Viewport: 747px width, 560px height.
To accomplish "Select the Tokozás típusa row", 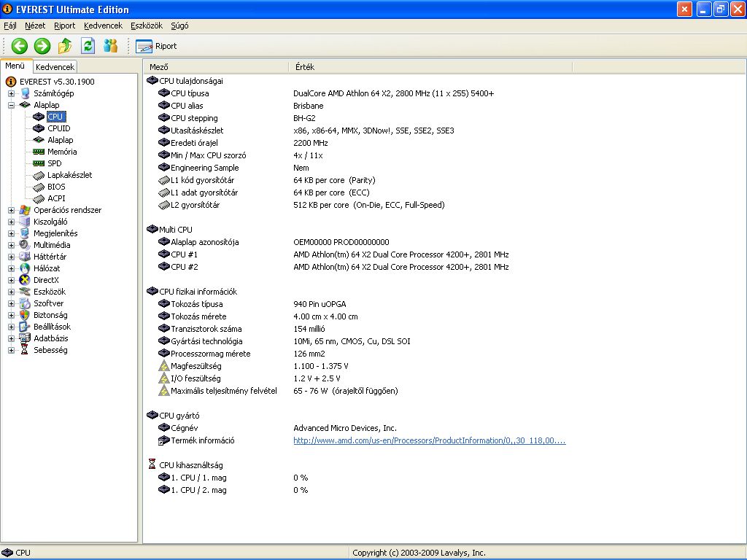I will [x=252, y=304].
